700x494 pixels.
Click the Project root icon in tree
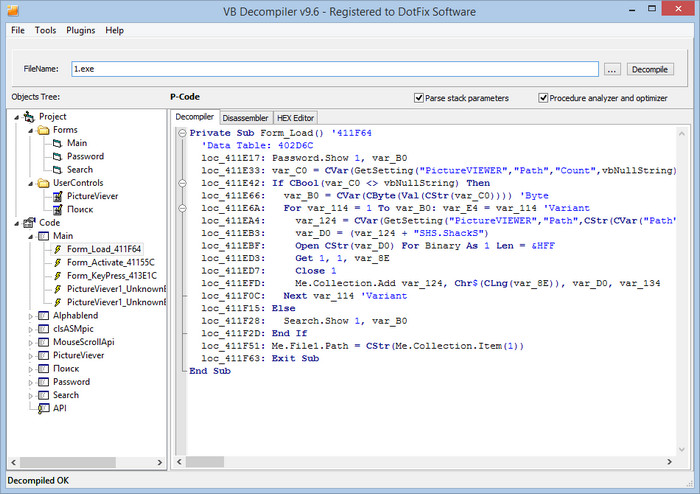pos(29,117)
